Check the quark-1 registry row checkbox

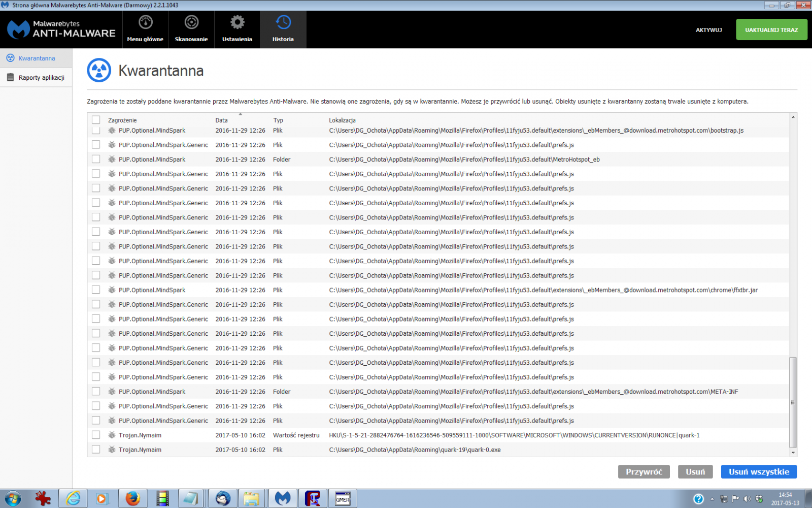click(96, 435)
